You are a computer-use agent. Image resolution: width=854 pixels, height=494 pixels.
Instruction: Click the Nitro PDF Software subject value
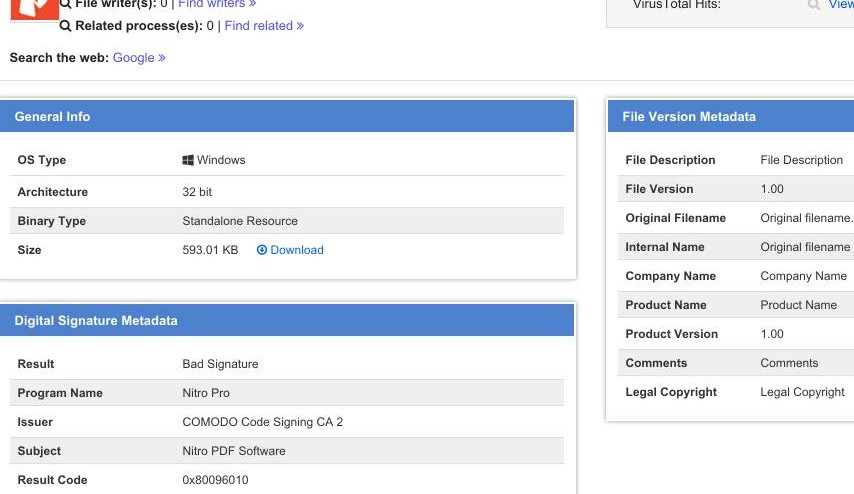point(234,451)
